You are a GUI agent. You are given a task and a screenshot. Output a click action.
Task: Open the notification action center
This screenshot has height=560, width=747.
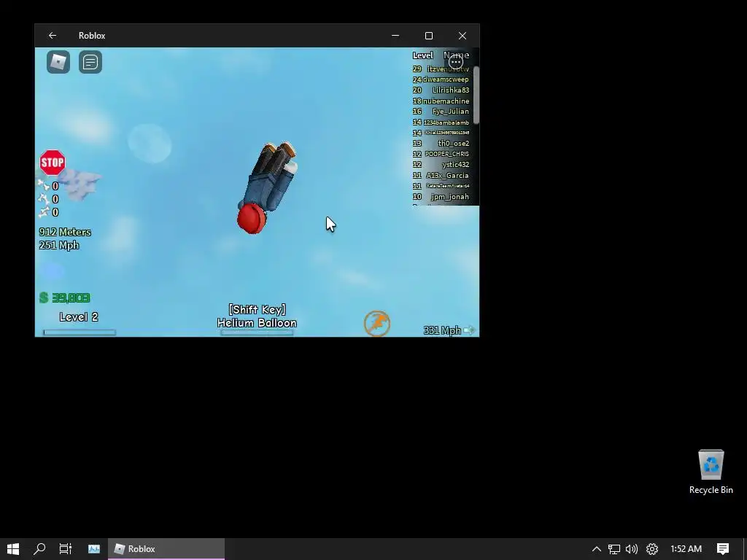click(x=723, y=549)
